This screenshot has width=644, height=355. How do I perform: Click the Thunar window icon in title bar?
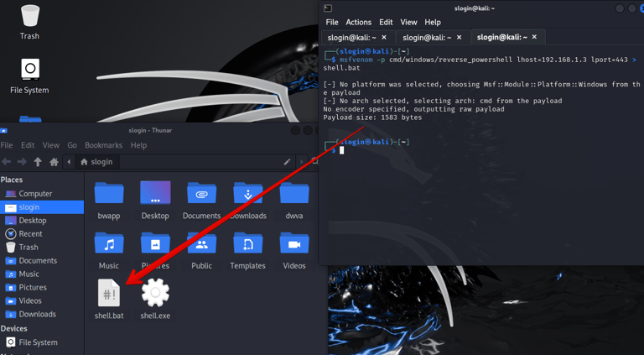(3, 131)
